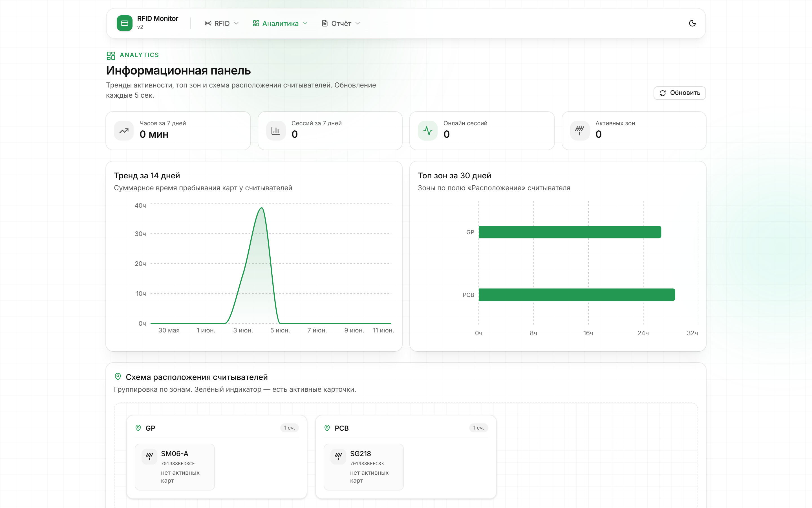Click the trend arrow icon in Часов за 7 дней
Image resolution: width=812 pixels, height=508 pixels.
tap(124, 131)
